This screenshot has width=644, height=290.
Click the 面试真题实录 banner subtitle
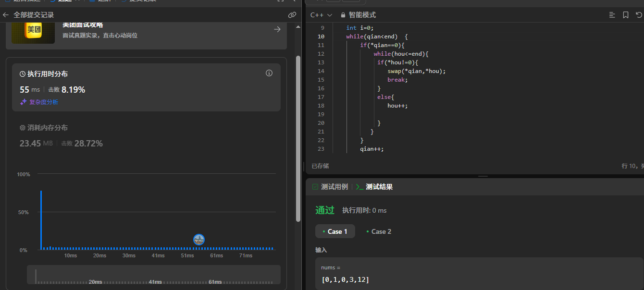point(100,36)
